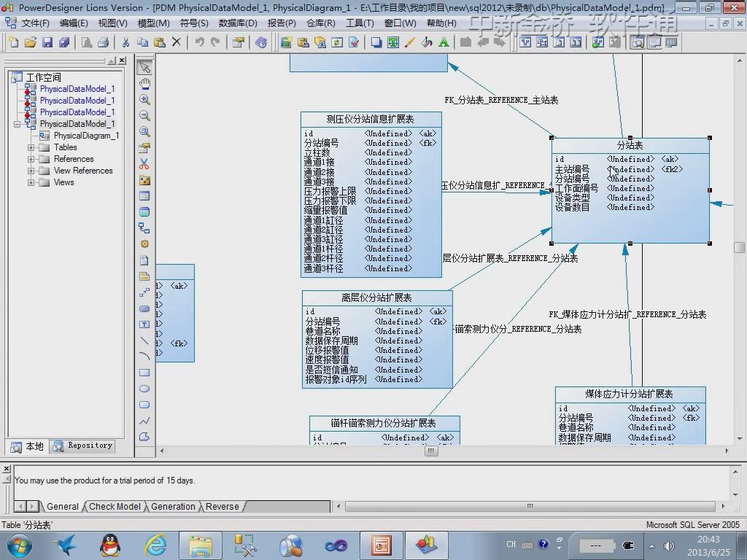Click the Copy toolbar icon
Screen dimensions: 747x560
click(x=142, y=42)
